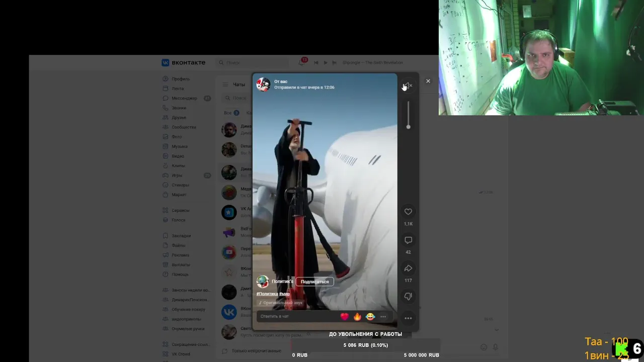This screenshot has height=362, width=644.
Task: Adjust the clip volume slider
Action: point(408,115)
